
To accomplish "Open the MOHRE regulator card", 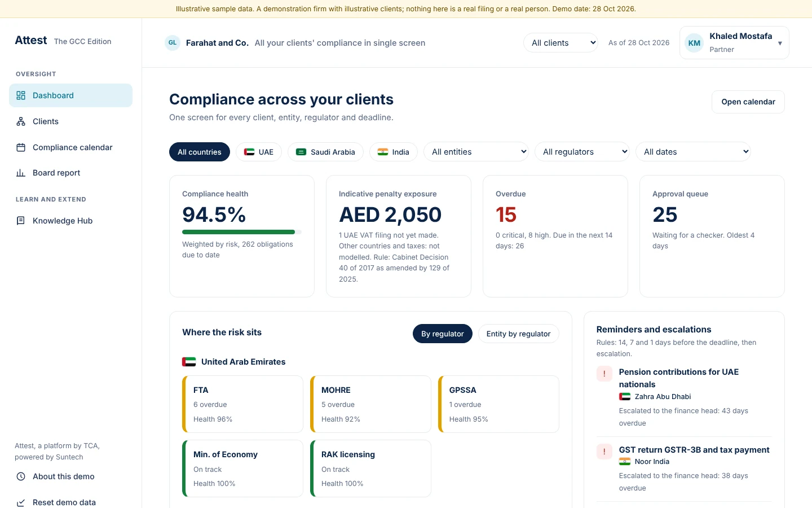I will coord(370,404).
